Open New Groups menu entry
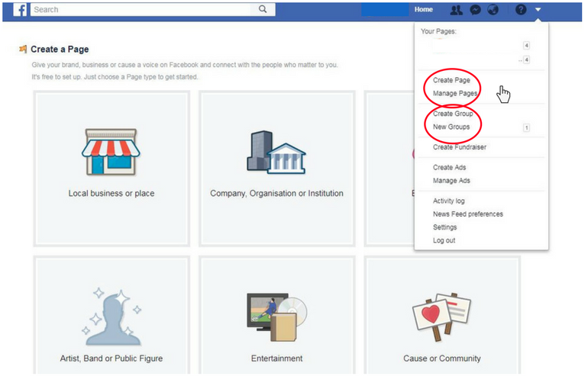 (x=451, y=127)
